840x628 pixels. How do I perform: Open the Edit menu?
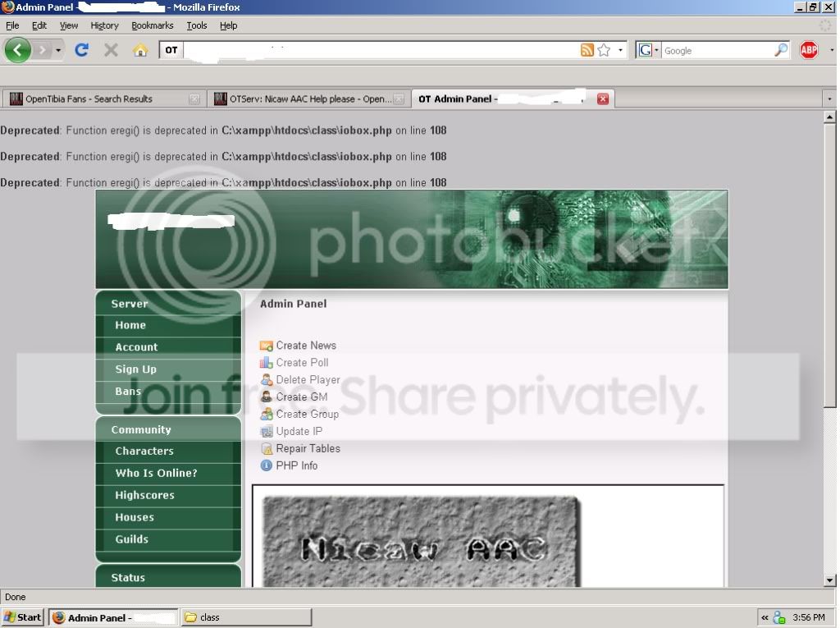pyautogui.click(x=39, y=25)
